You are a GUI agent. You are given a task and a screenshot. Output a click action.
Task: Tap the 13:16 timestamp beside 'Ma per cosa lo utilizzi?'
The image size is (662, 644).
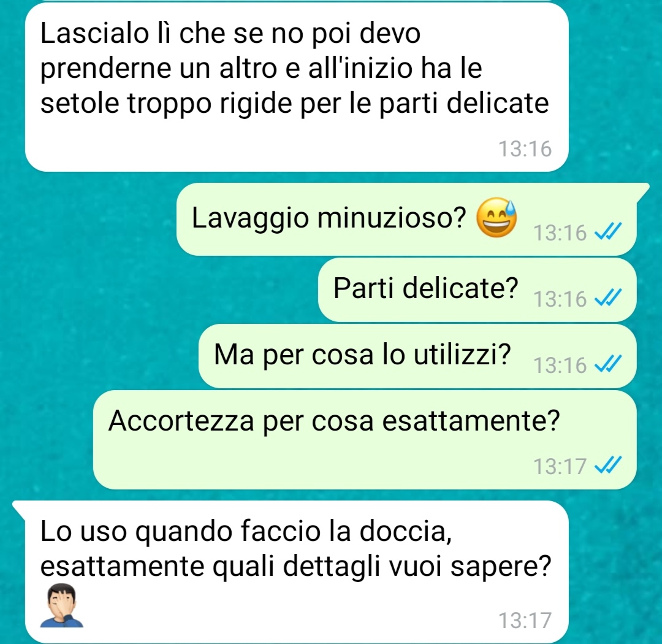point(560,365)
